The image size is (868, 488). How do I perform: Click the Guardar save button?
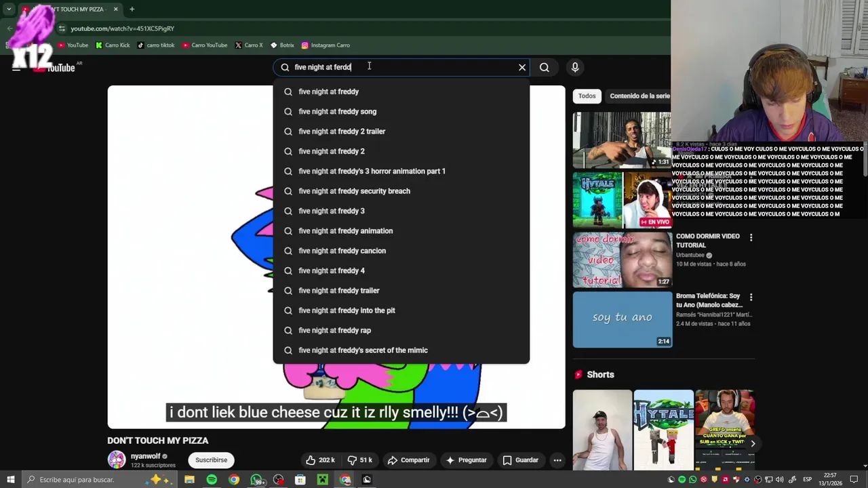click(520, 460)
